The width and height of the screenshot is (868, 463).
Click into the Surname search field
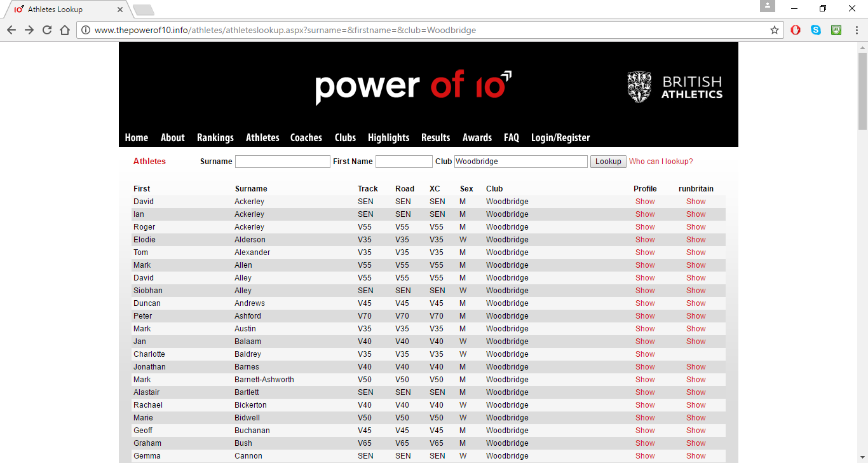pos(282,162)
